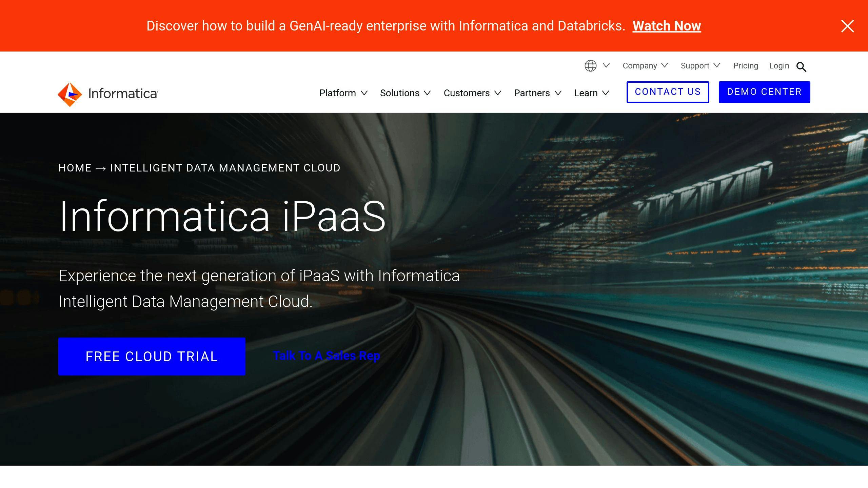Image resolution: width=868 pixels, height=488 pixels.
Task: Open Intelligent Data Management Cloud breadcrumb
Action: tap(225, 168)
